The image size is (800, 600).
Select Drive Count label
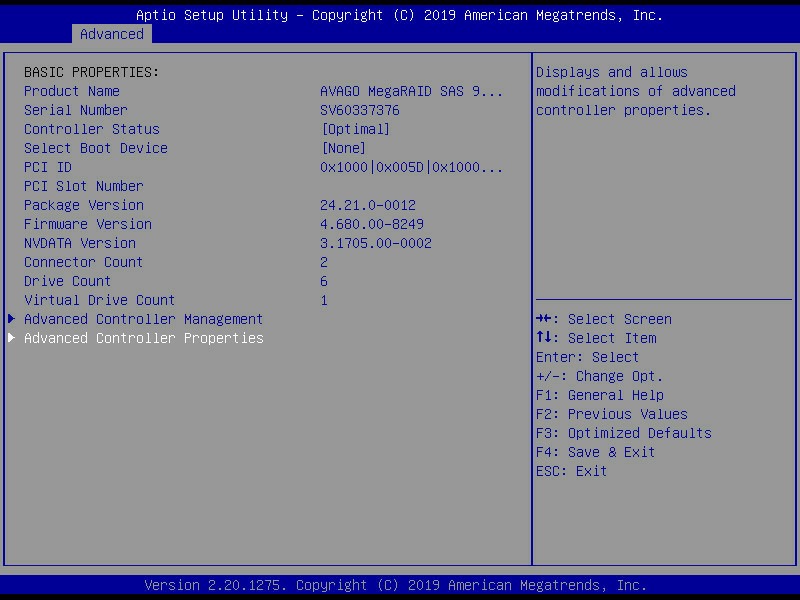67,281
